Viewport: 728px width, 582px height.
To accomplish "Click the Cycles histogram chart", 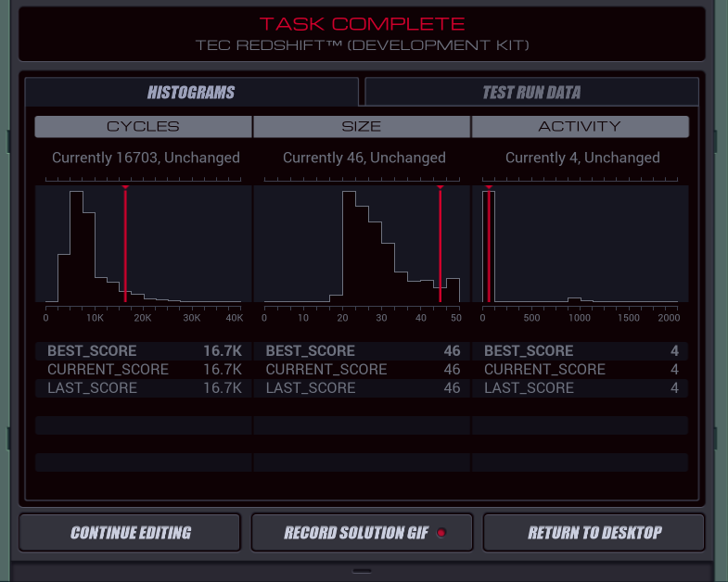I will pos(144,244).
